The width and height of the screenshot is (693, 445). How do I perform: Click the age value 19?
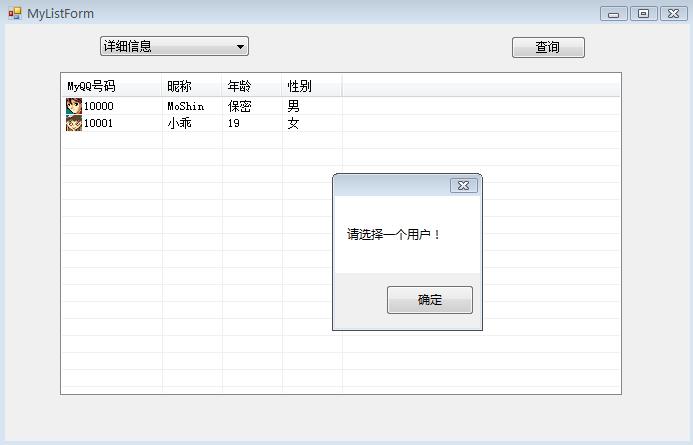(x=234, y=123)
